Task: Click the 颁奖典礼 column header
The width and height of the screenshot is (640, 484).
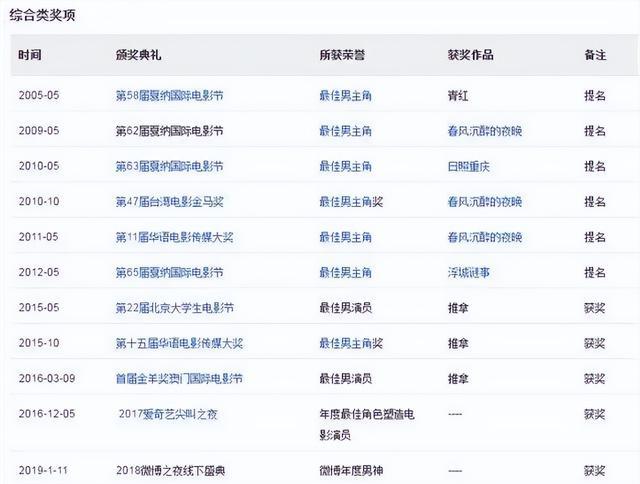Action: (138, 55)
